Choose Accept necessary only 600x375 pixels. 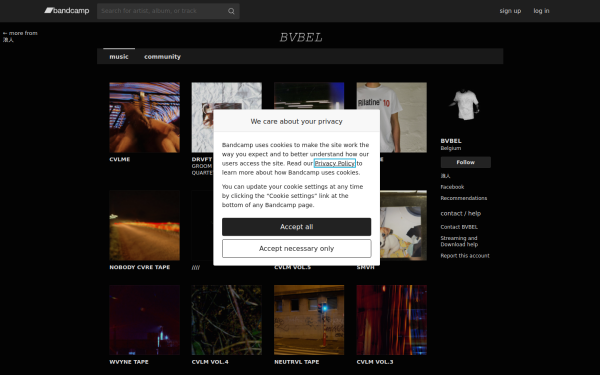tap(297, 249)
